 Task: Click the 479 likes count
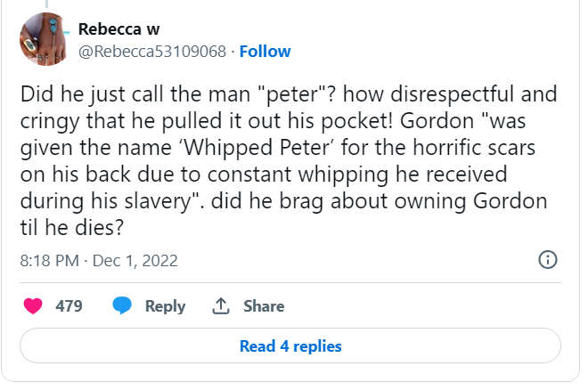pos(69,306)
